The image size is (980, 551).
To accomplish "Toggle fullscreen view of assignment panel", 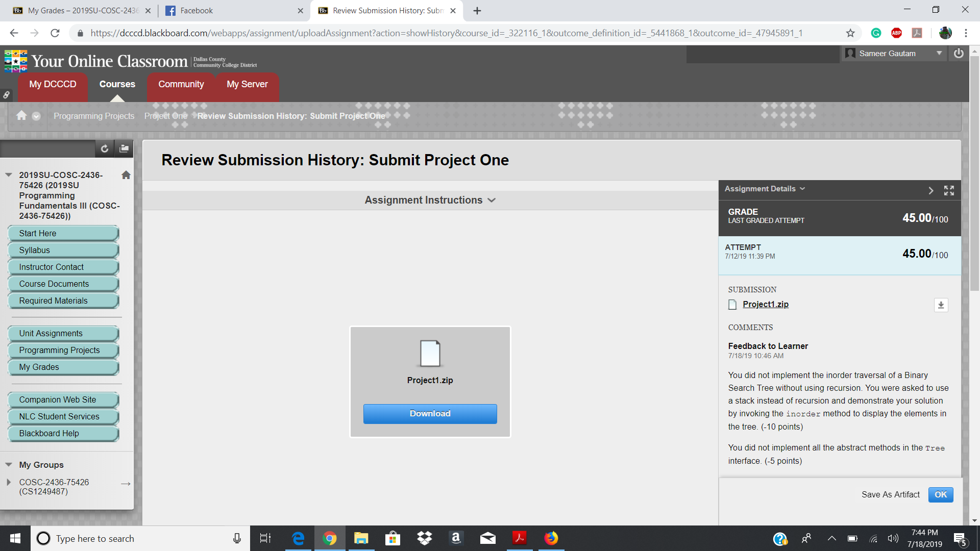I will point(949,190).
